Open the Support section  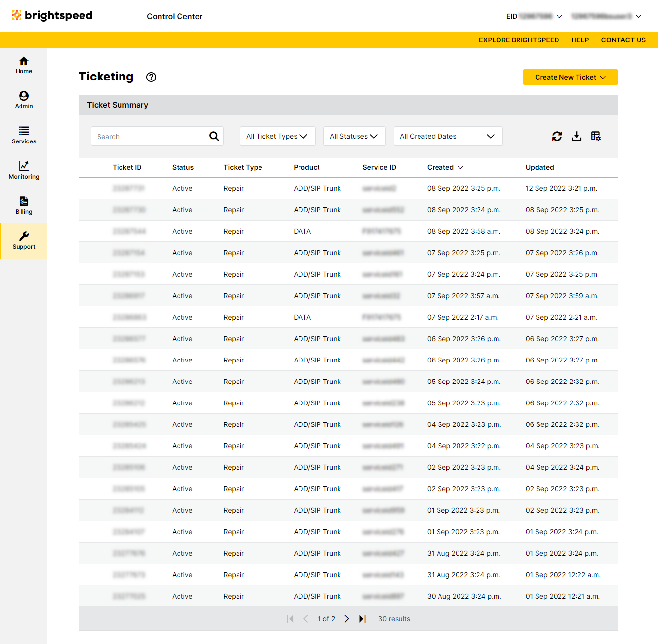click(23, 241)
